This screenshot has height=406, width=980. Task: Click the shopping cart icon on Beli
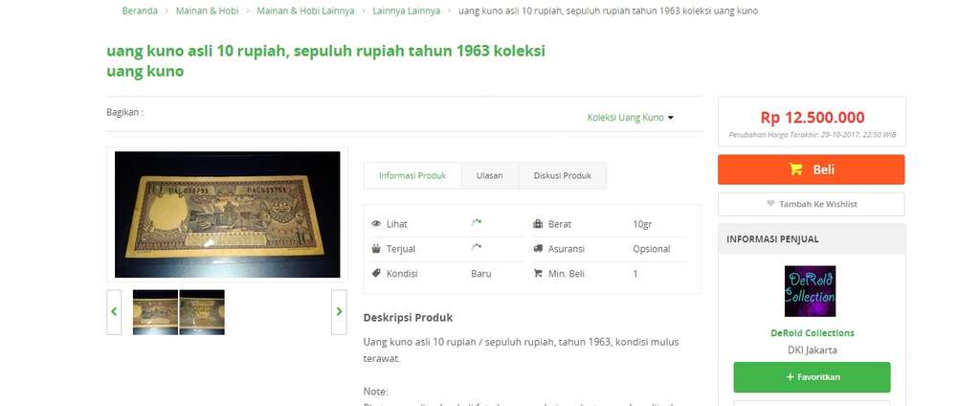(795, 169)
